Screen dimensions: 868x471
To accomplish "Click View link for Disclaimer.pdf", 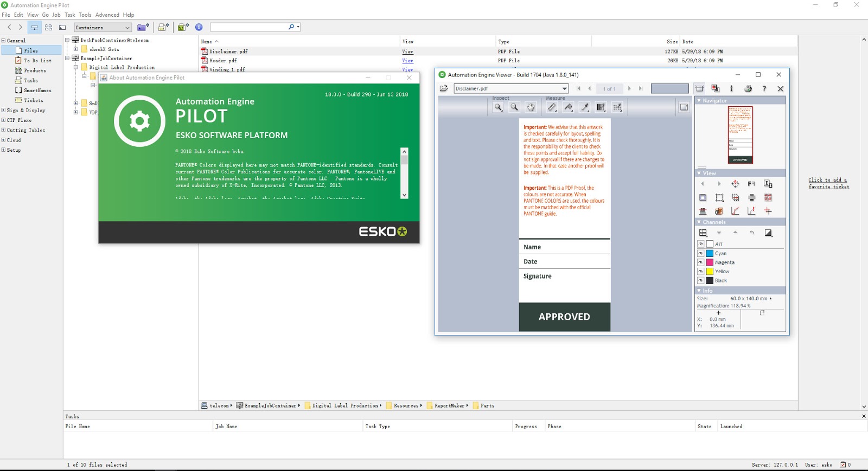I will point(407,51).
